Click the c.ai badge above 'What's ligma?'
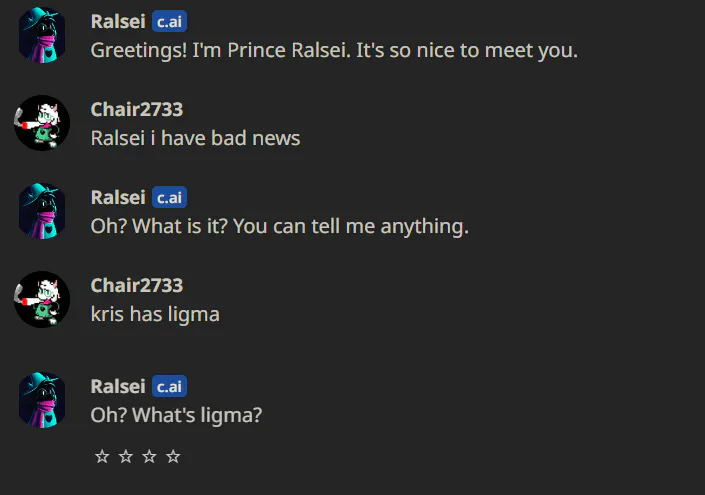 169,386
